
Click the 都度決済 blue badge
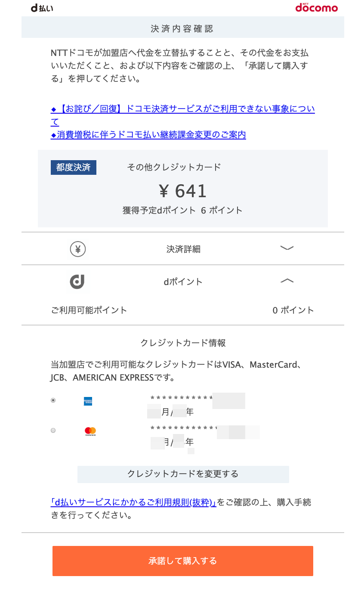point(74,167)
